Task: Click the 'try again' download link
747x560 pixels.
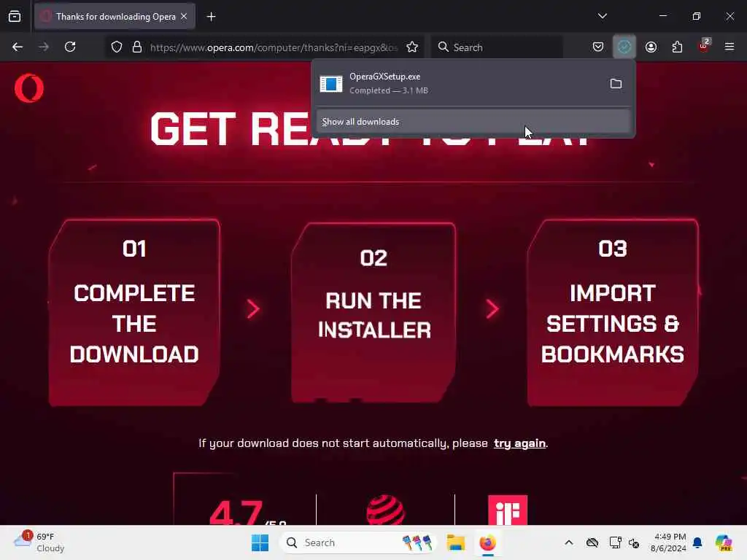Action: point(519,443)
